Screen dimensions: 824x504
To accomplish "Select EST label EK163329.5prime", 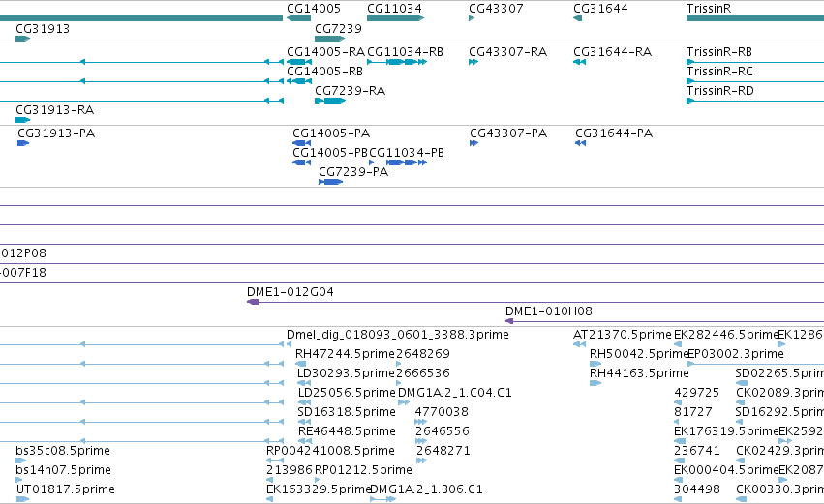I will (318, 489).
